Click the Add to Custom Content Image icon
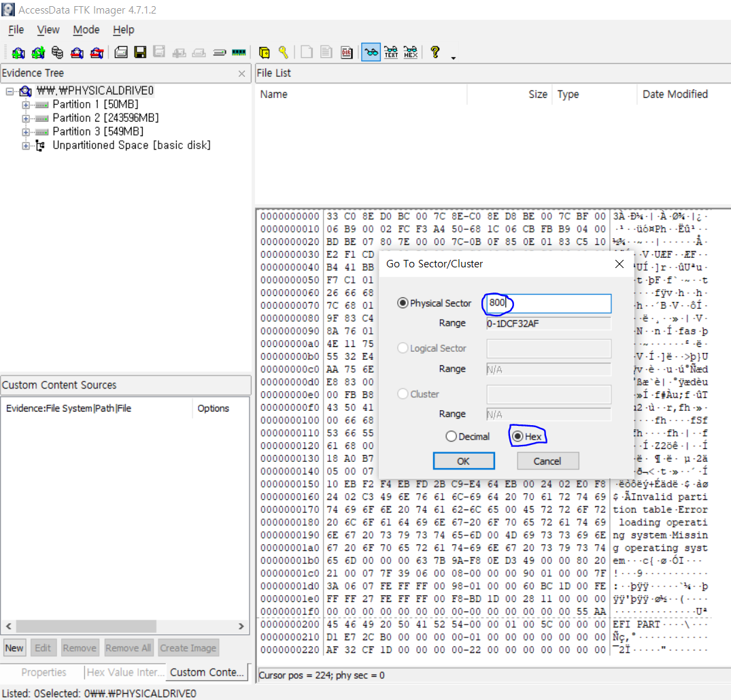Image resolution: width=731 pixels, height=700 pixels. pyautogui.click(x=179, y=52)
